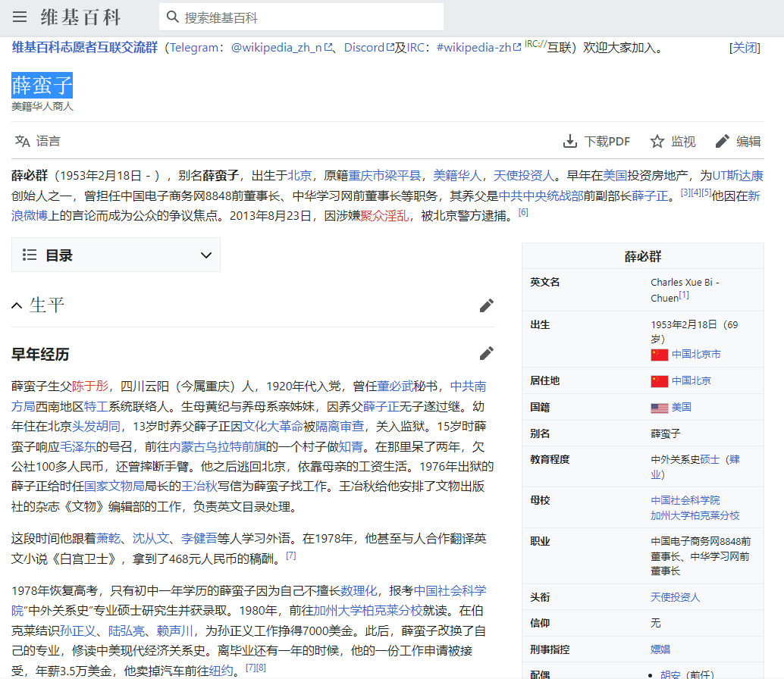
Task: Open infobox 中国社会科学院 link
Action: tap(685, 500)
